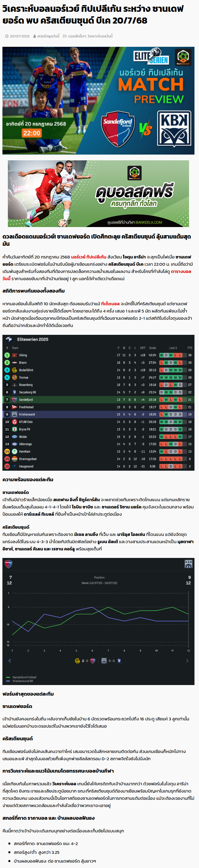Open the วิเคราะห์บอลวันนี้ category link
This screenshot has height=868, width=199.
point(100,36)
